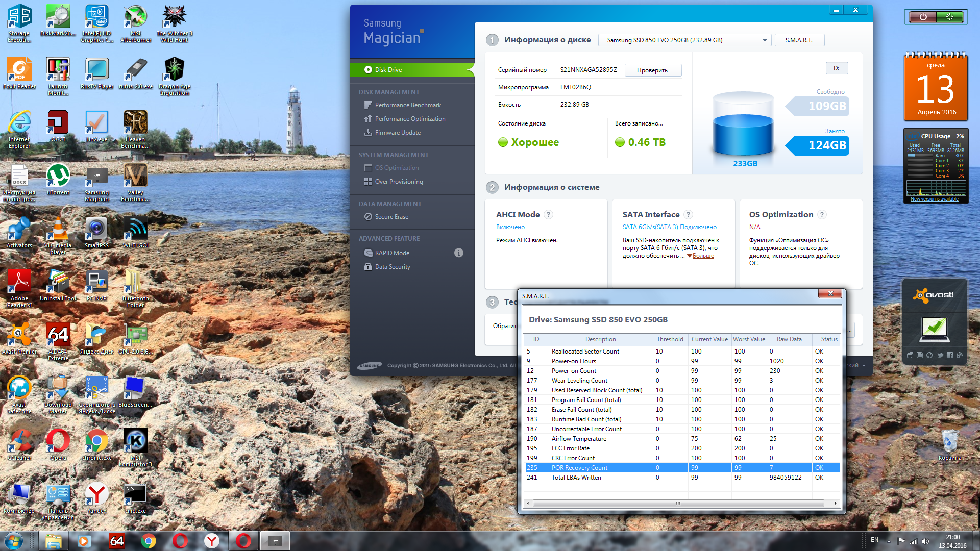Click the S.M.A.R.T. table horizontal scrollbar

(x=678, y=503)
